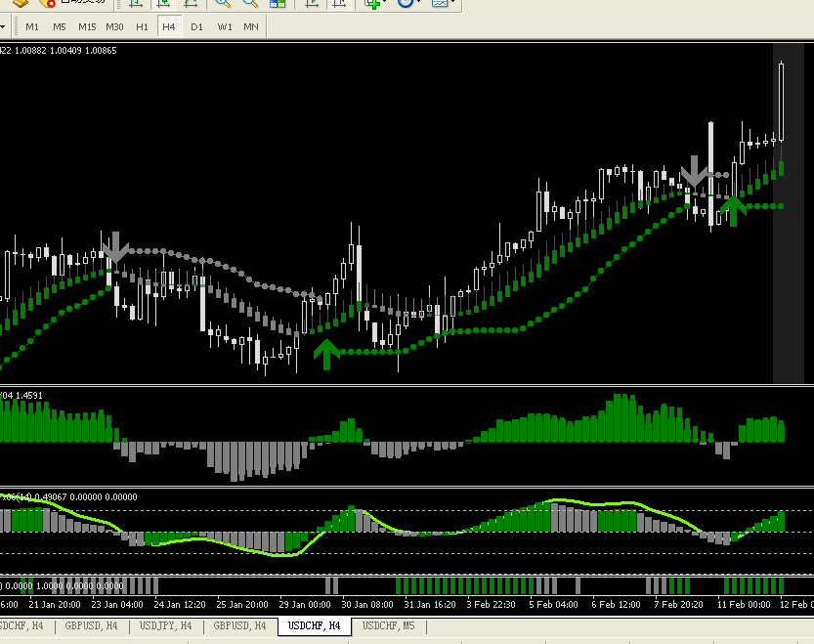This screenshot has height=644, width=814.
Task: Click the '7 Feb 20:20' time label
Action: coord(678,605)
